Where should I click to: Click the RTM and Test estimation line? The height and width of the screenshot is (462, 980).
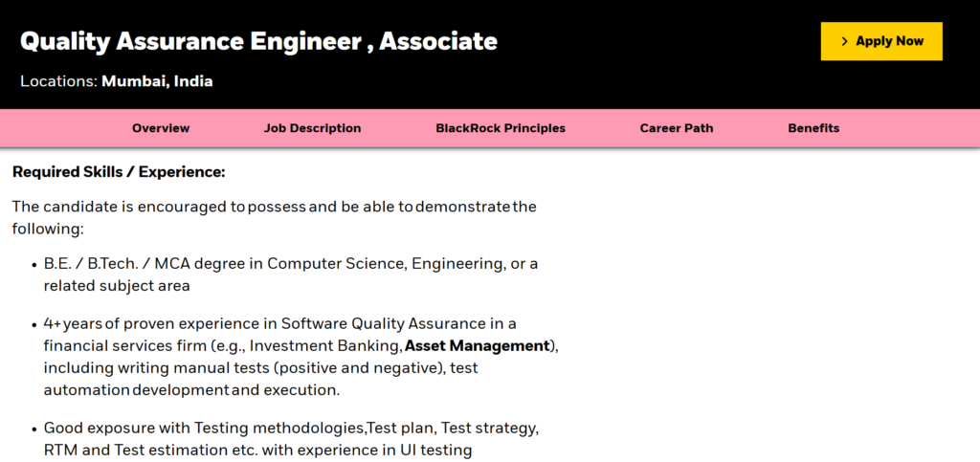click(257, 451)
